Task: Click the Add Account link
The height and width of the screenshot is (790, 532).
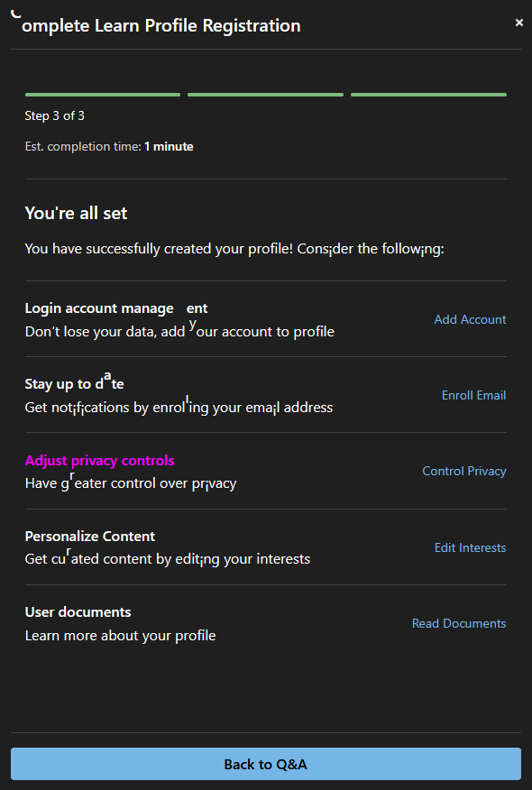Action: pos(470,319)
